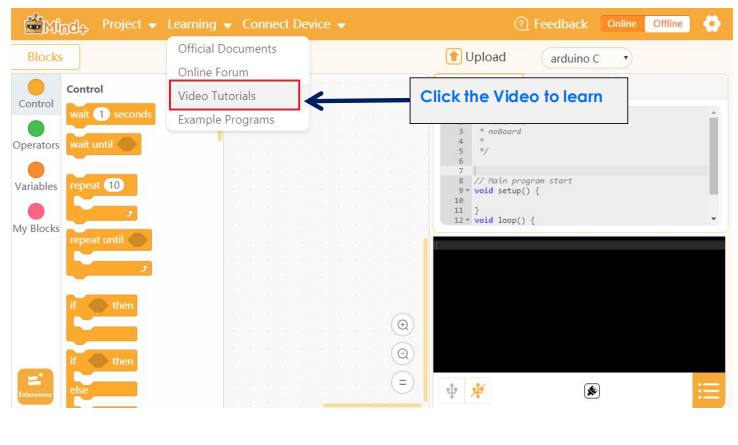This screenshot has width=738, height=445.
Task: Click the if then block
Action: click(102, 319)
